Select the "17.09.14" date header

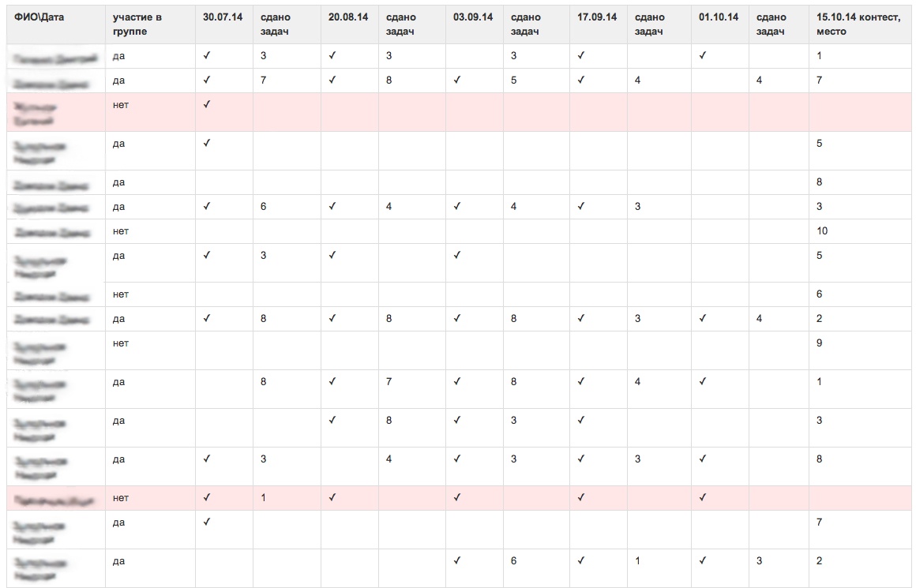click(597, 17)
